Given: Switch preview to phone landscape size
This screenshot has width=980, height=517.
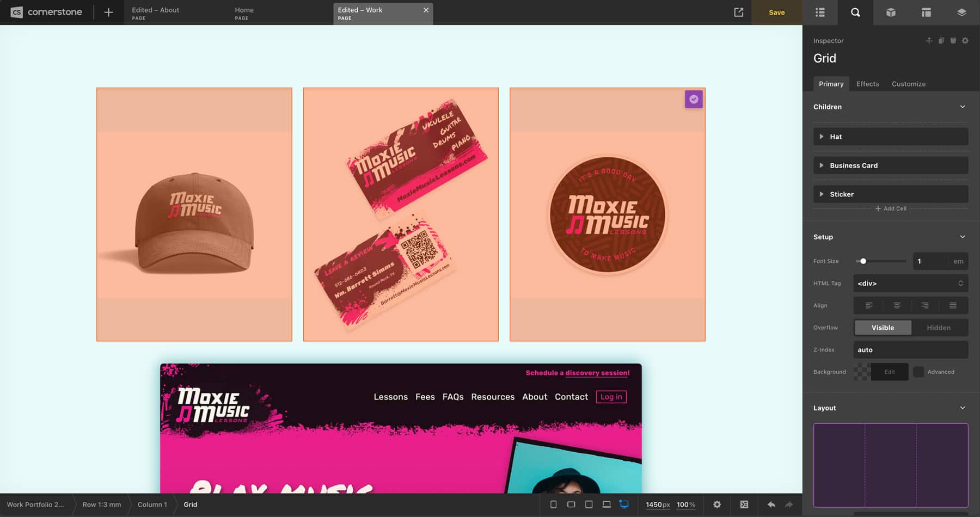Looking at the screenshot, I should [571, 504].
